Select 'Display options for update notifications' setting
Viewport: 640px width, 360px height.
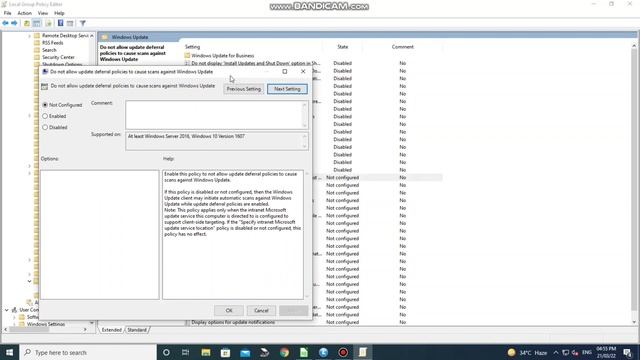233,322
